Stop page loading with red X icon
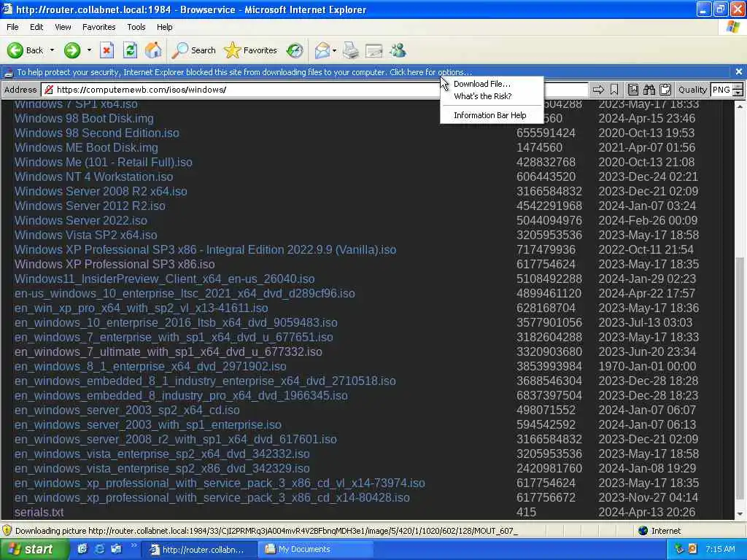Screen dimensions: 747x560 [107, 50]
